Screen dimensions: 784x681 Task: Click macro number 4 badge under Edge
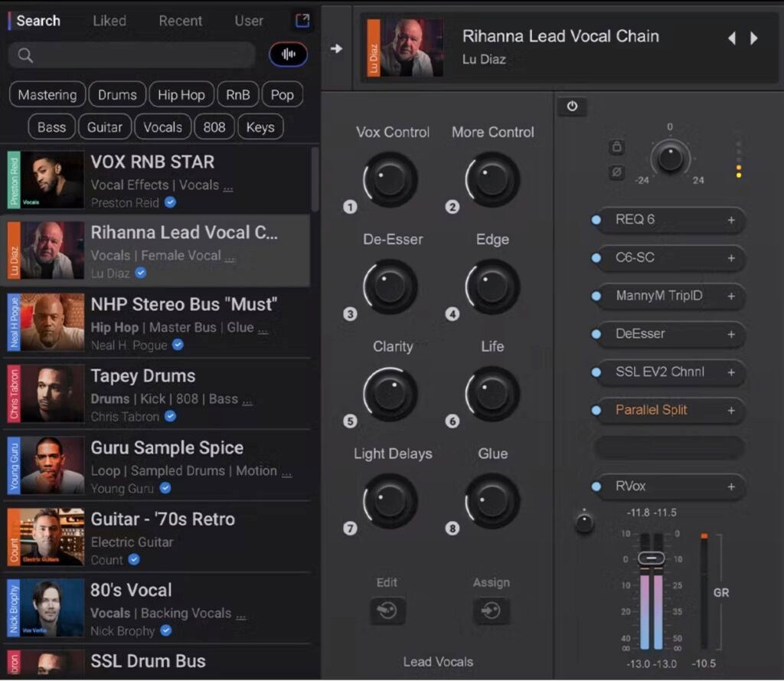(x=452, y=314)
